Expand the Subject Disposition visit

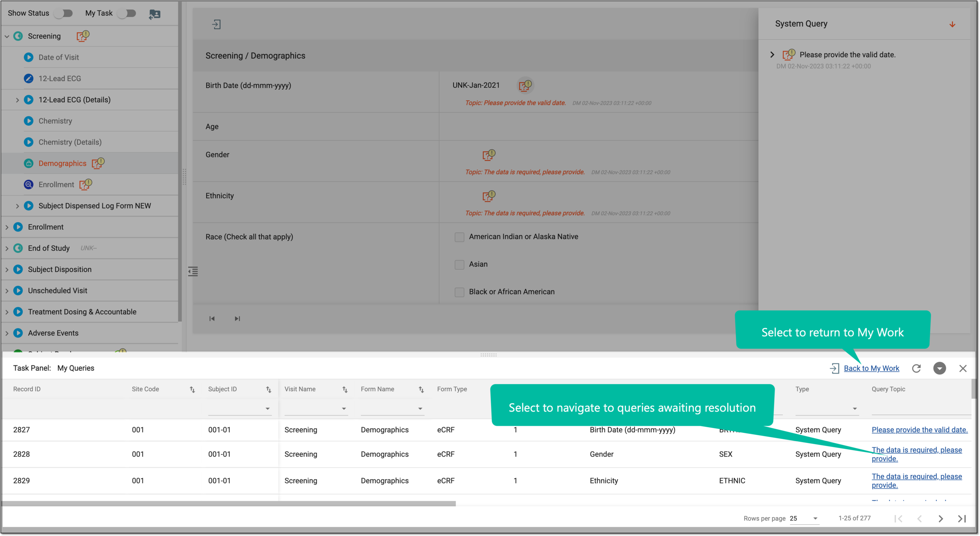[x=7, y=269]
